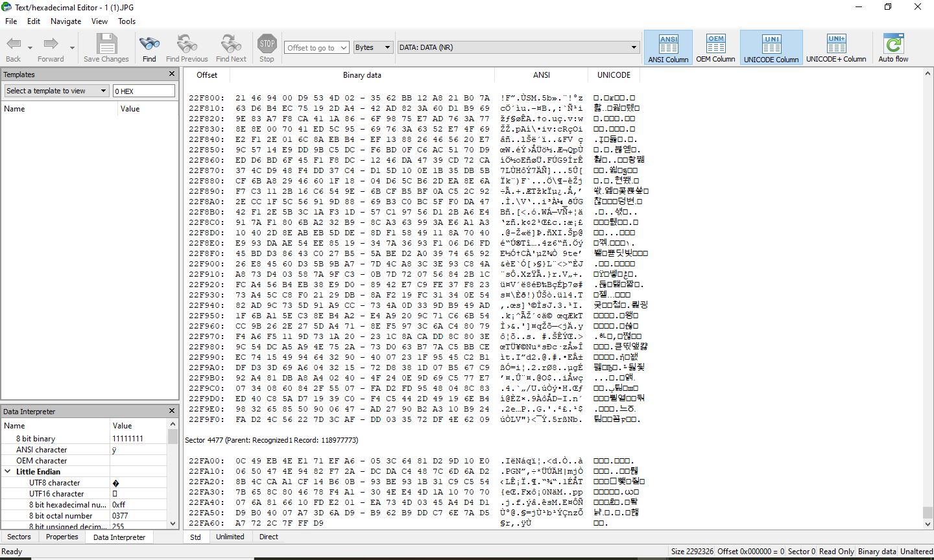Select the Direct view tab
The height and width of the screenshot is (560, 934).
pyautogui.click(x=269, y=537)
